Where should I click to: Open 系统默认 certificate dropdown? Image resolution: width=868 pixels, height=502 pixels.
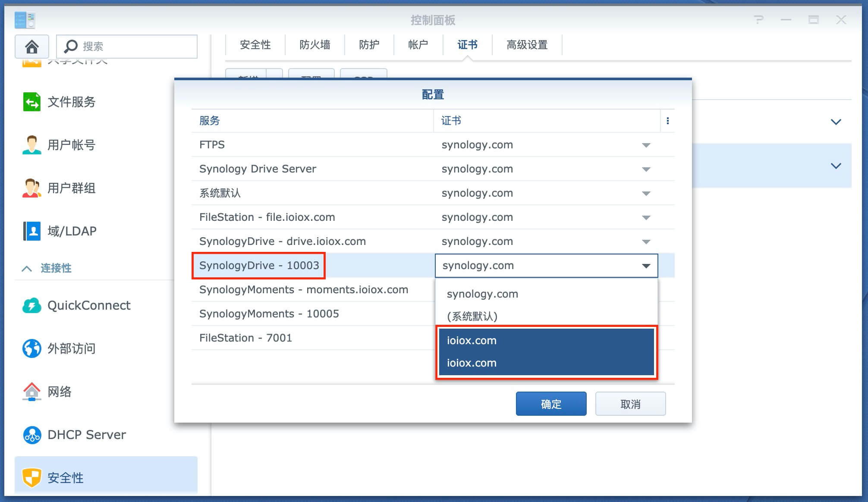pos(646,193)
